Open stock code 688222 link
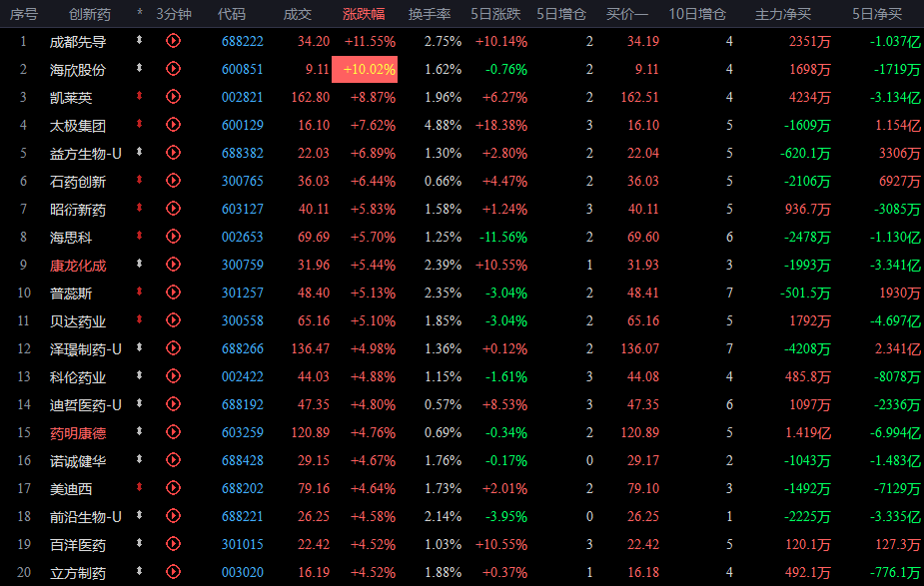924x586 pixels. pos(242,41)
